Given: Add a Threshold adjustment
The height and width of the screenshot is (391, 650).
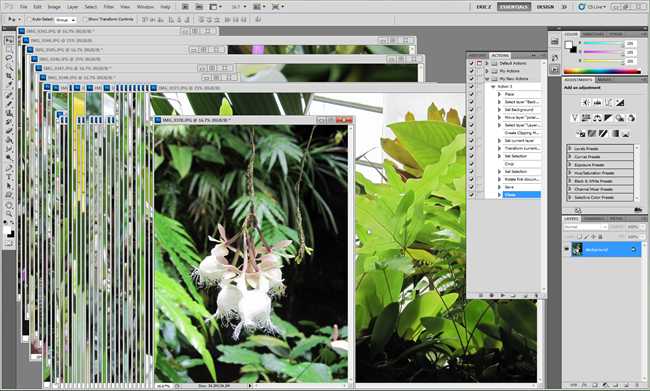Looking at the screenshot, I should click(x=603, y=134).
